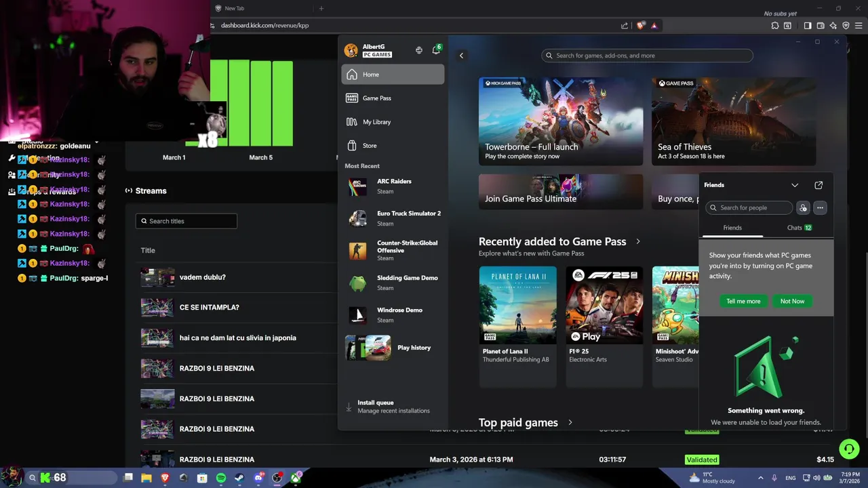Open browser extensions puzzle icon
868x488 pixels.
click(775, 26)
